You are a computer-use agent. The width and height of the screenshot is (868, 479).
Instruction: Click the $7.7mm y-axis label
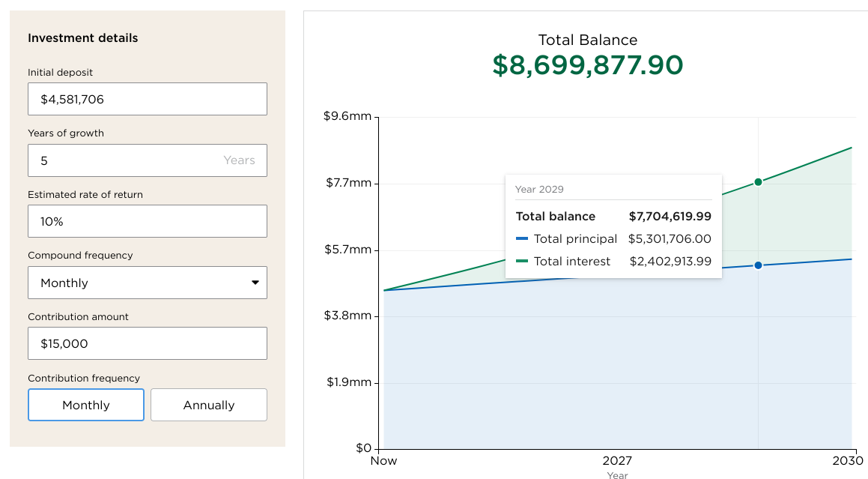point(349,183)
